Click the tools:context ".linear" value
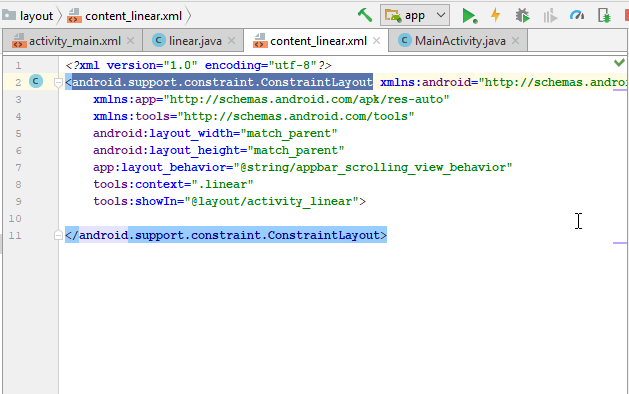 pos(222,185)
